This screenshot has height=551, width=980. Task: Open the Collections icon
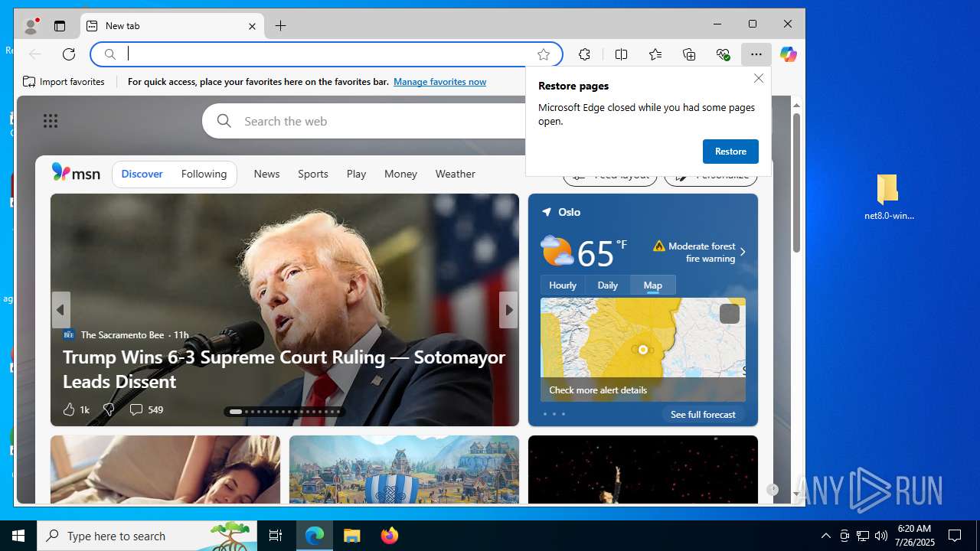click(x=689, y=54)
